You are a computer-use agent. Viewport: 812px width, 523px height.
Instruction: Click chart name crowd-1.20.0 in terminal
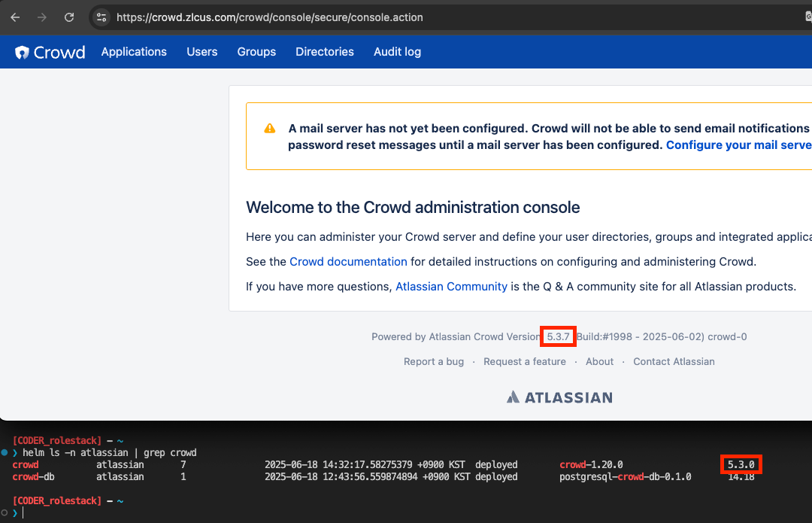click(x=591, y=465)
